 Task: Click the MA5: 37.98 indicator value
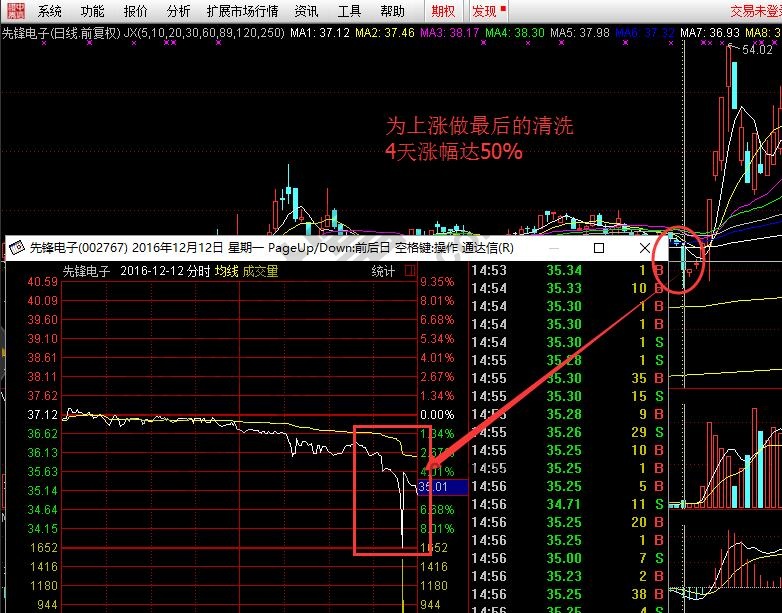point(580,33)
